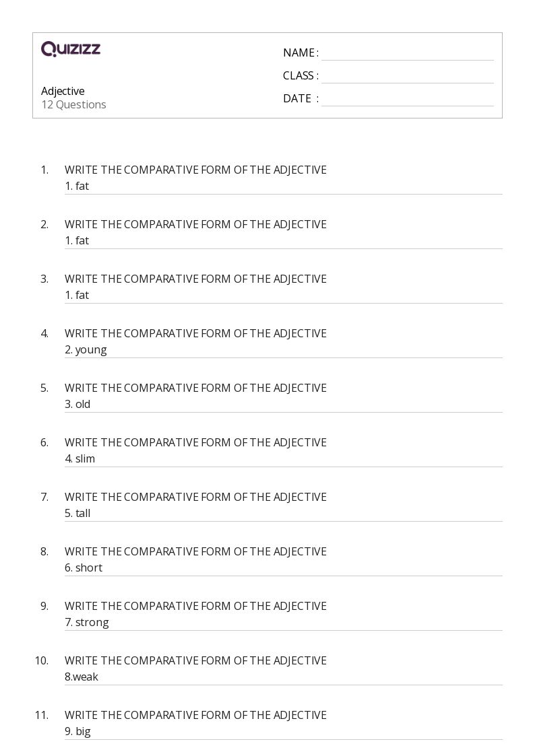Click the Adjective worksheet title
This screenshot has width=535, height=756.
click(63, 91)
